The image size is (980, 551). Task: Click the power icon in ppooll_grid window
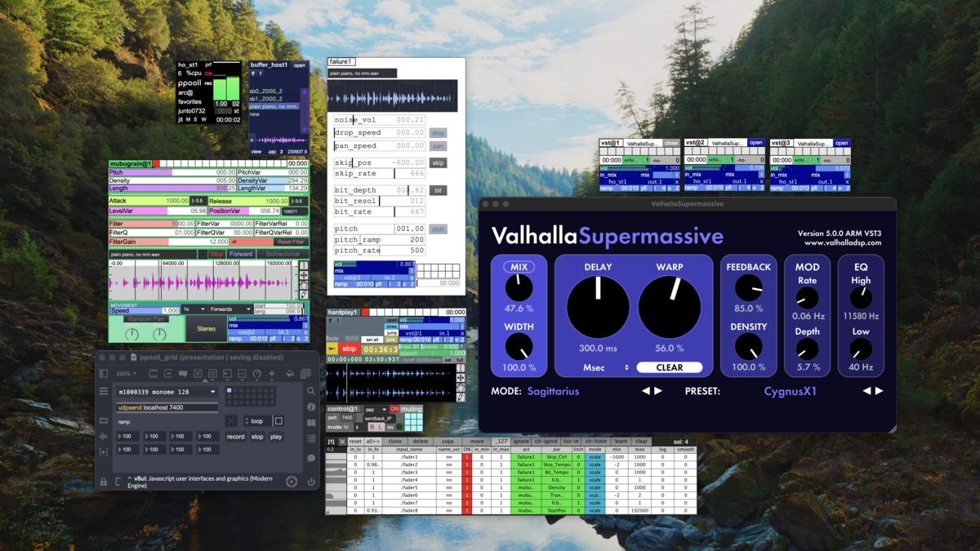point(311,482)
